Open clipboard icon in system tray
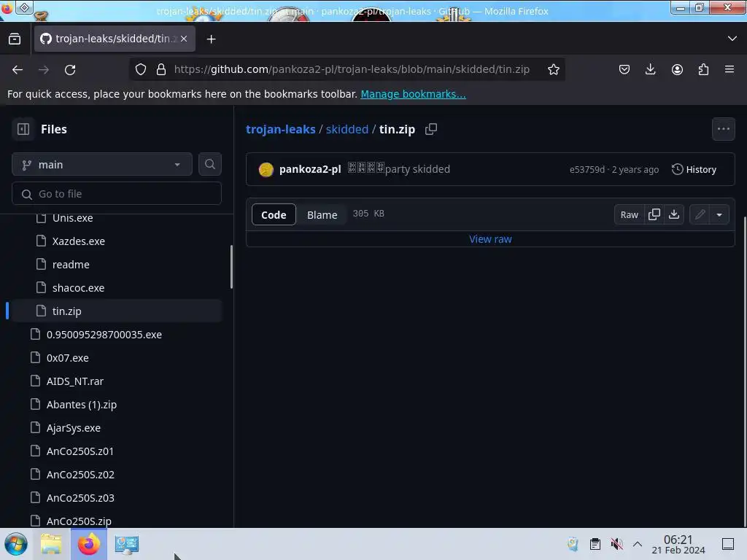 [x=595, y=544]
